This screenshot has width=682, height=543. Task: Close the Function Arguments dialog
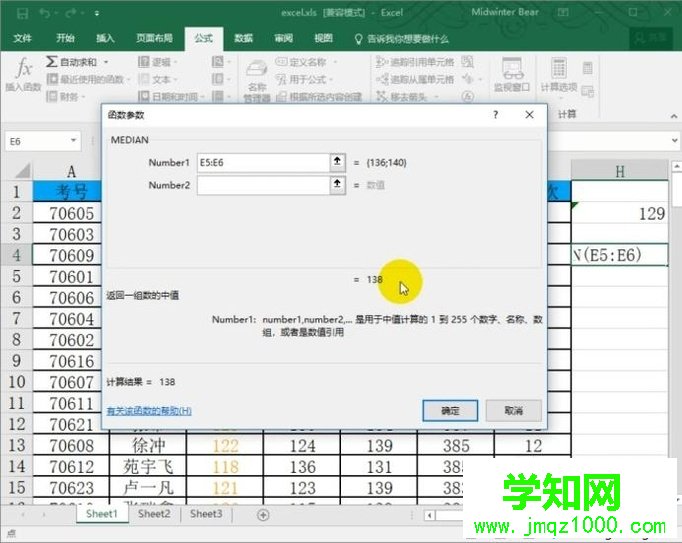(x=529, y=114)
